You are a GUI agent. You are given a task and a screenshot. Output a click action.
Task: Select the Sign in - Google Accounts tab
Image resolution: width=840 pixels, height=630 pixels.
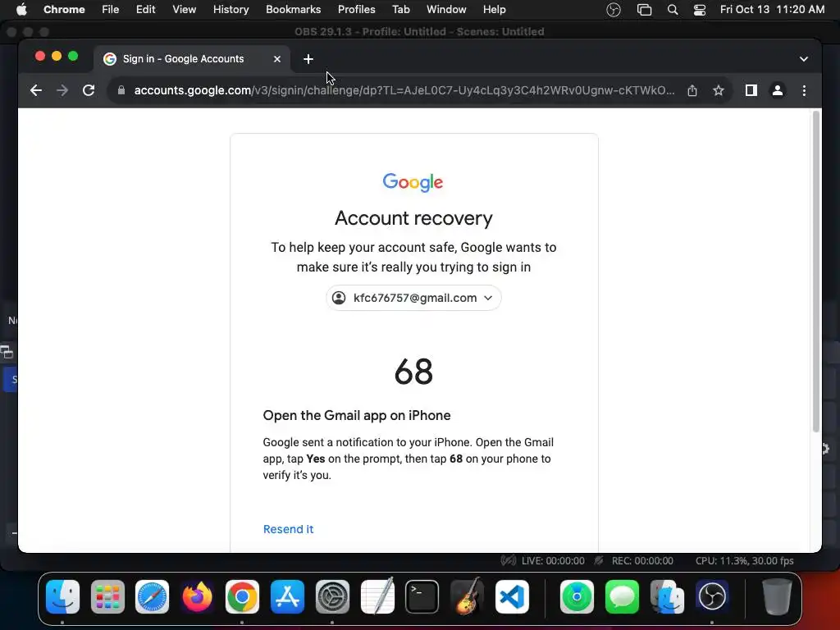pyautogui.click(x=192, y=59)
